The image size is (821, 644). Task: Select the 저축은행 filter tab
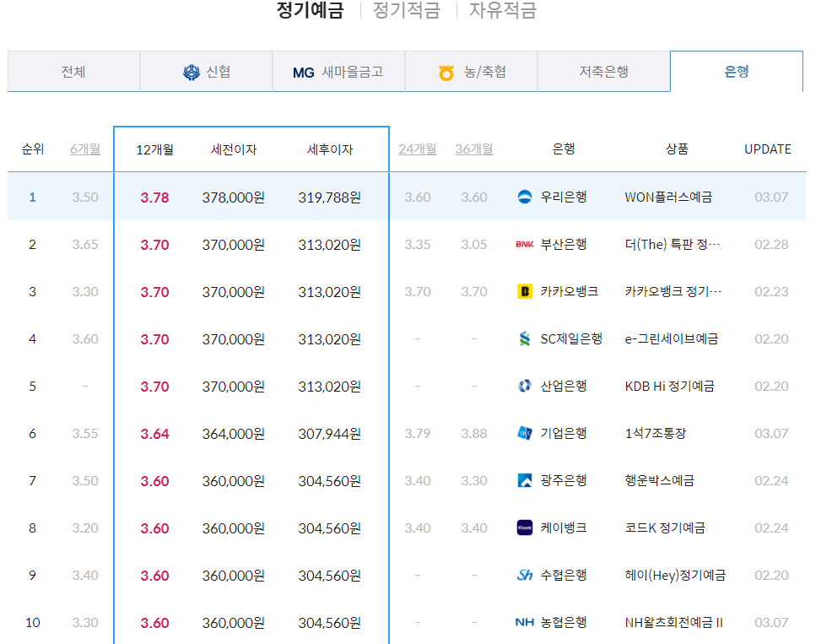click(603, 71)
